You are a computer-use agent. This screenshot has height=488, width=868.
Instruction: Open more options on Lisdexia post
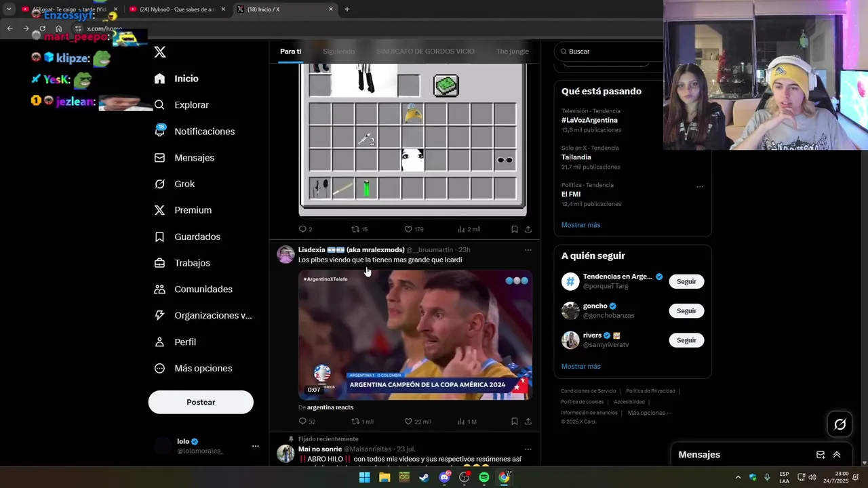coord(528,250)
